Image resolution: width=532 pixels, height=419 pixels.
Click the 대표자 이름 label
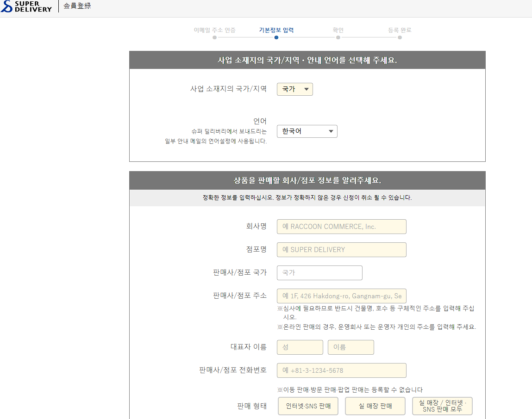pos(248,347)
